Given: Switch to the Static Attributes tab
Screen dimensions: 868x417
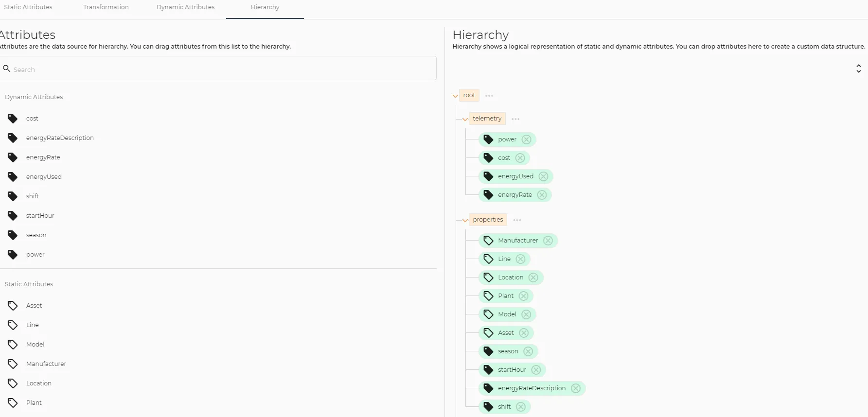Looking at the screenshot, I should pyautogui.click(x=28, y=7).
